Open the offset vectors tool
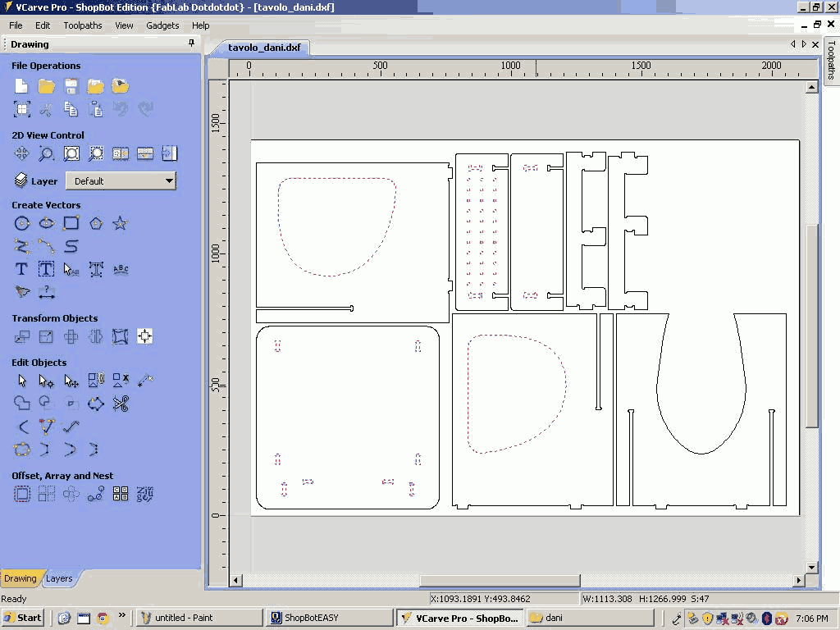The image size is (840, 630). click(x=21, y=494)
